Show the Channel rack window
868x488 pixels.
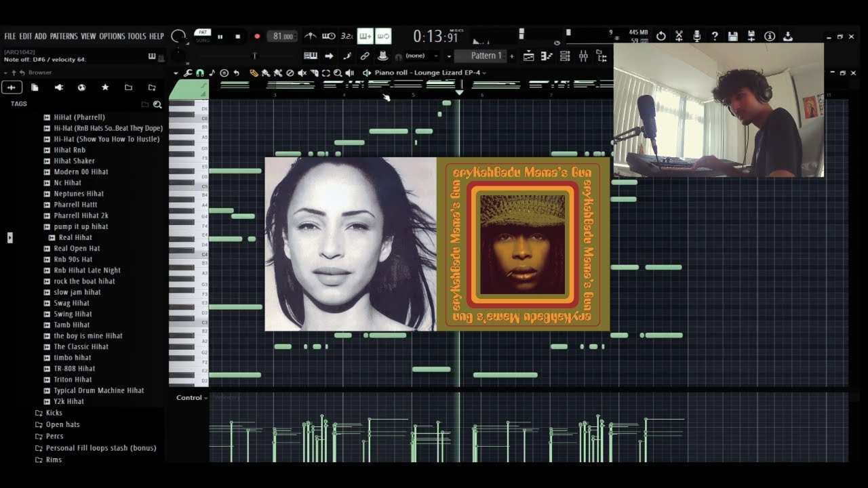[x=565, y=56]
